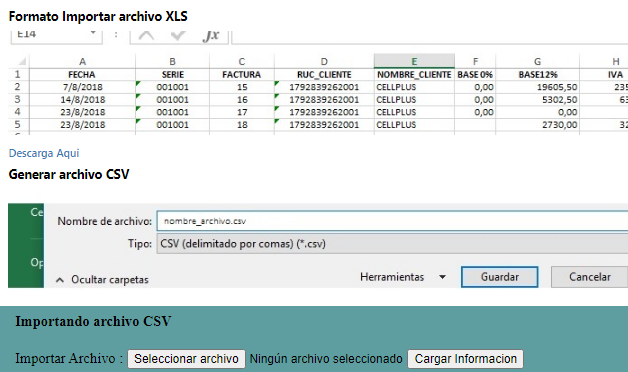628x372 pixels.
Task: Click the Excel cancel entry X icon
Action: point(146,36)
